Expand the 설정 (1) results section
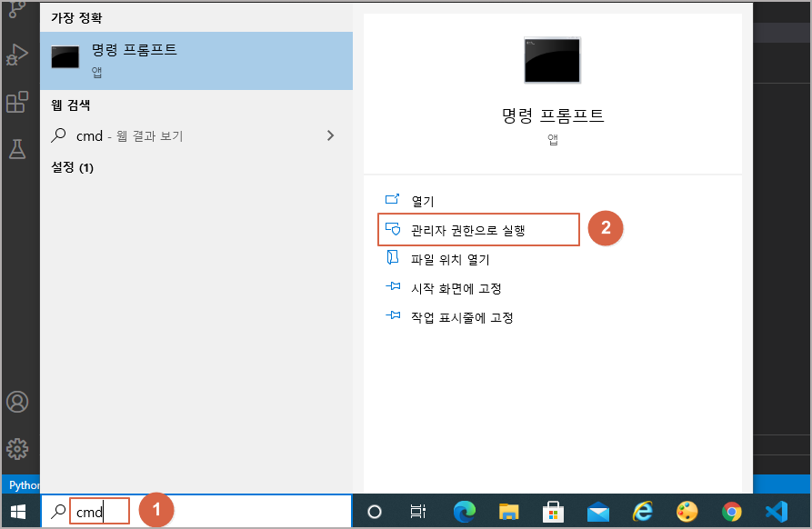The image size is (812, 529). pos(72,167)
